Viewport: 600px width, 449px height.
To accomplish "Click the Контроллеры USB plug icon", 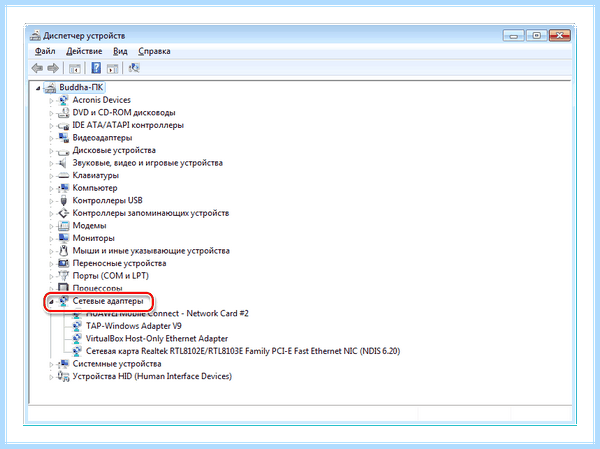I will [x=64, y=201].
